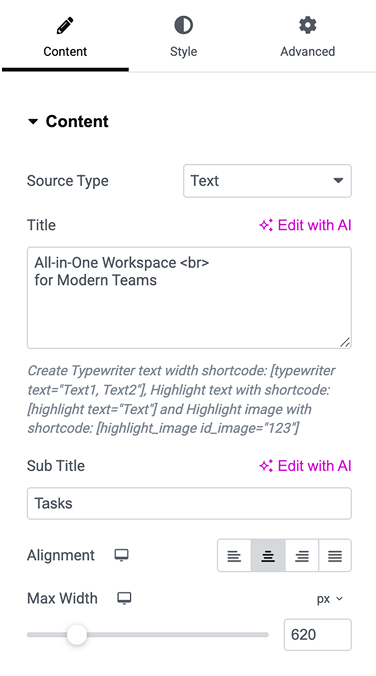Click the AI sparkle icon beside Title

click(266, 225)
